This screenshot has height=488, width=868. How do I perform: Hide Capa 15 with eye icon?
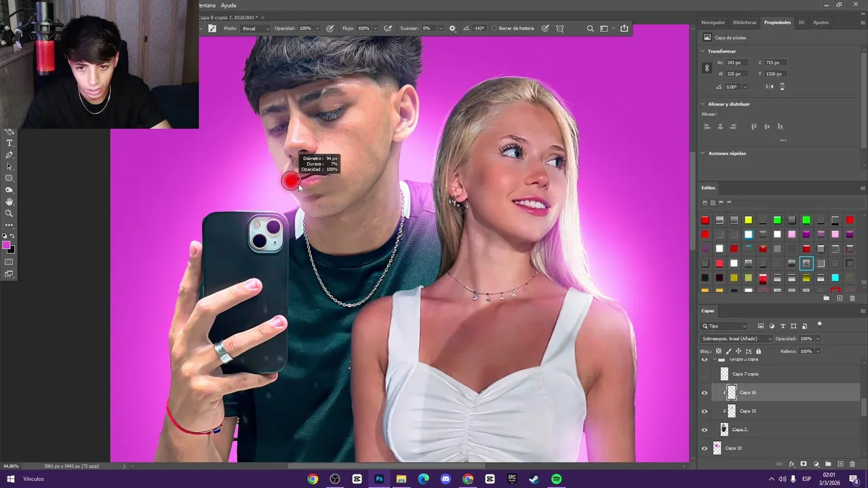(705, 411)
